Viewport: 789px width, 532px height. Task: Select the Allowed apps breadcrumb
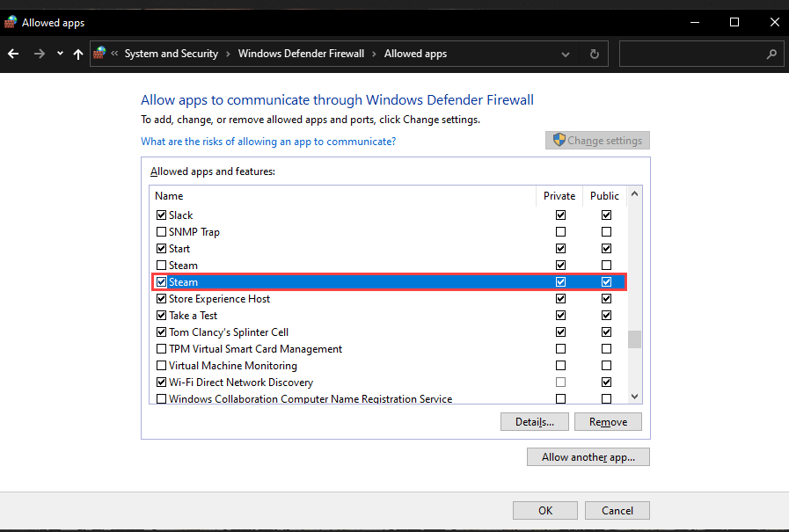[x=415, y=54]
